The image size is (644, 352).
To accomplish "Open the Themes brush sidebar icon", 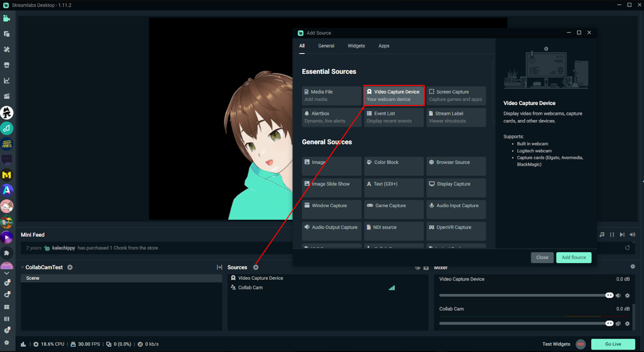I will coord(7,49).
